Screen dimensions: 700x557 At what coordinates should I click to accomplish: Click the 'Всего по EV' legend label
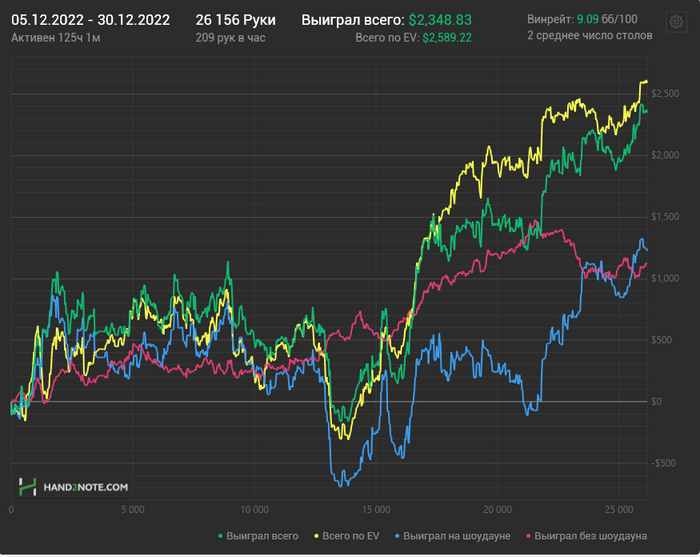point(350,536)
